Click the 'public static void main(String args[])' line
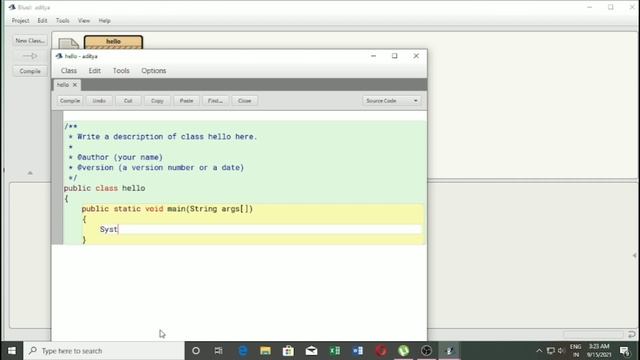 (167, 209)
